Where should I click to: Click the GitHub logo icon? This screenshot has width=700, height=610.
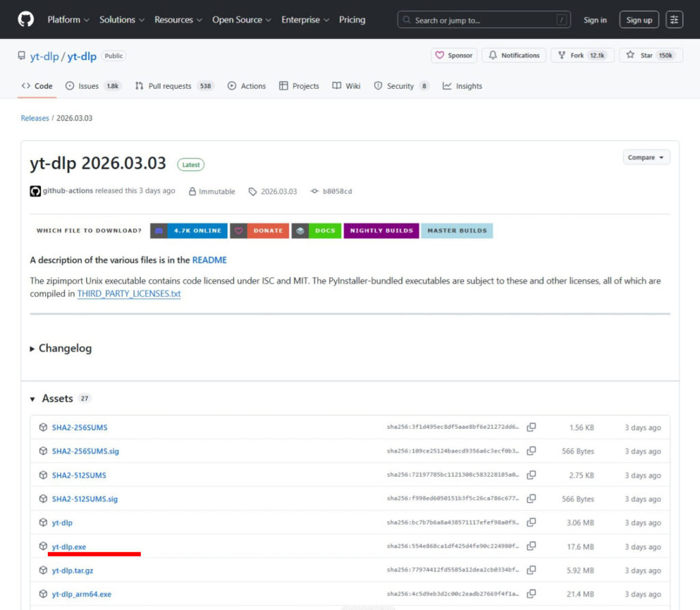coord(25,20)
